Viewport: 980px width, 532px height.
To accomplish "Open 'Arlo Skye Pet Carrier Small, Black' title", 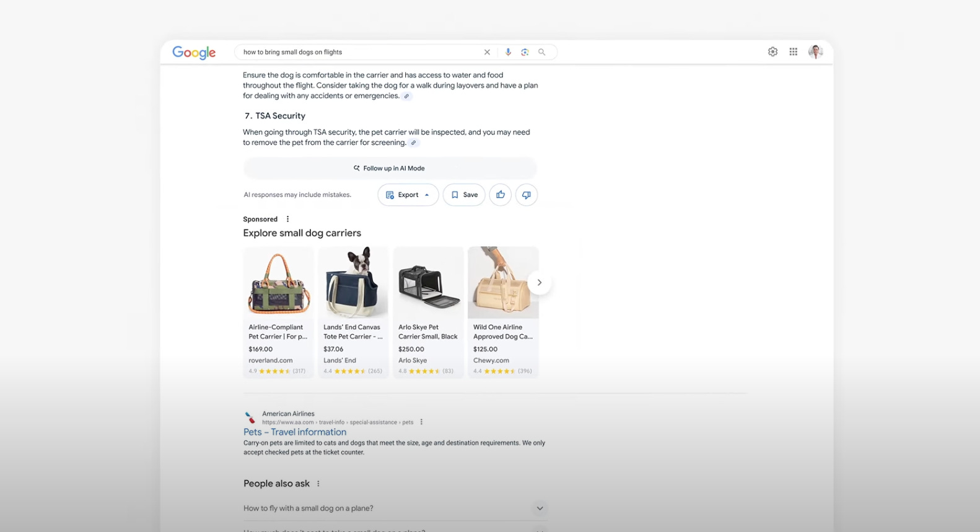I will [x=428, y=332].
